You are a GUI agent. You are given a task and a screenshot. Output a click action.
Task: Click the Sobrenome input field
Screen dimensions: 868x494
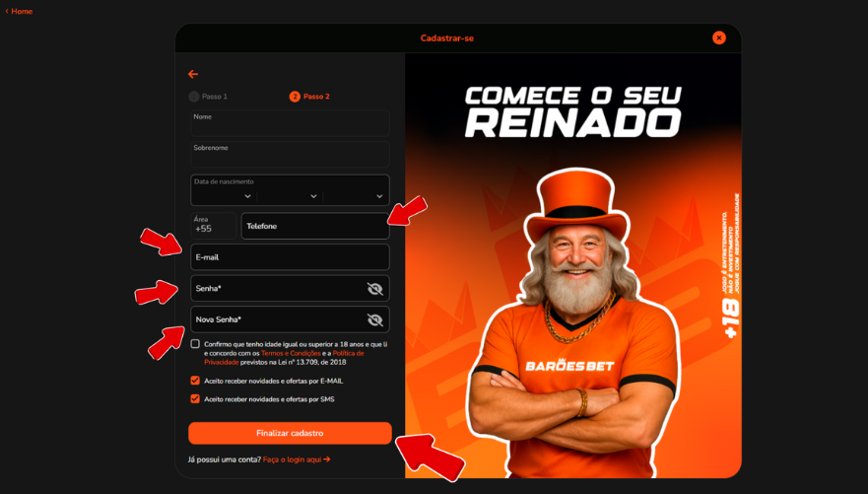tap(290, 154)
